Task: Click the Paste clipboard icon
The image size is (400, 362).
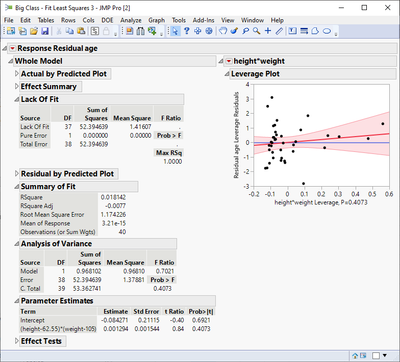Action: pyautogui.click(x=81, y=31)
